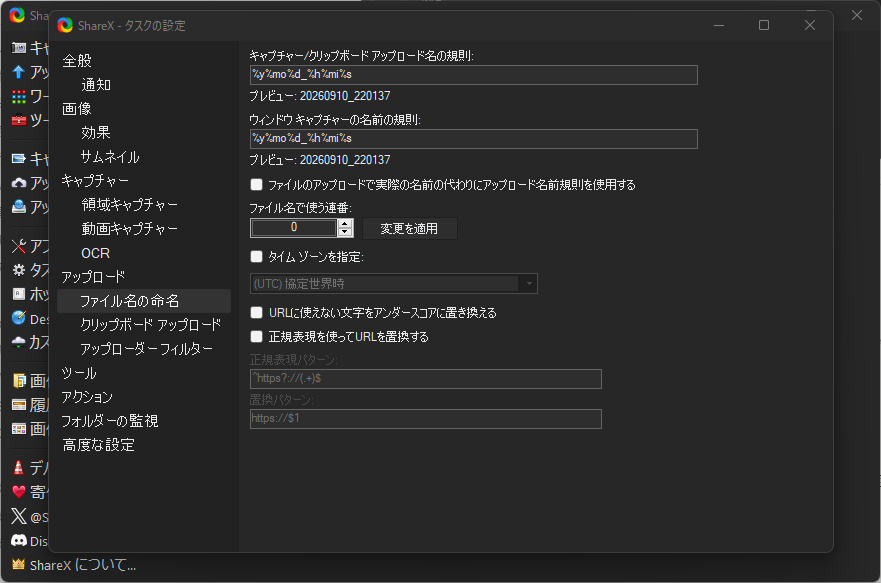Select アクション in the settings tree
The width and height of the screenshot is (881, 583).
87,397
